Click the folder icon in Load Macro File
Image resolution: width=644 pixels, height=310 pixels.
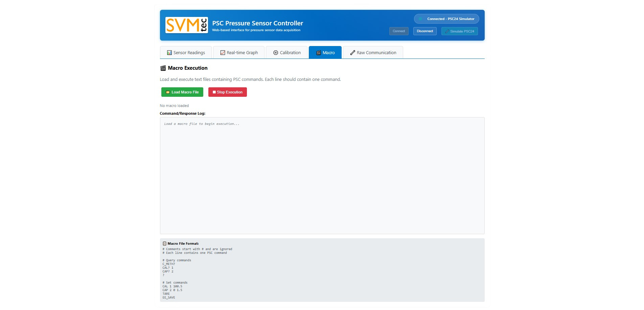[x=168, y=92]
